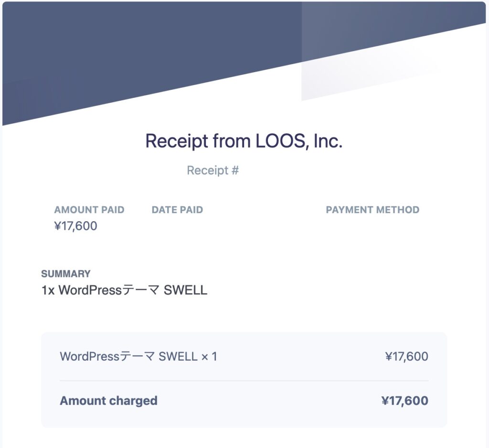Click the line item price ¥17,600

[406, 356]
